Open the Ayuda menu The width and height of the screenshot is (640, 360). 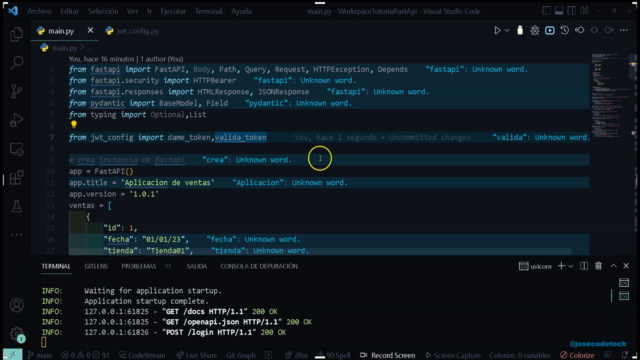click(x=241, y=11)
